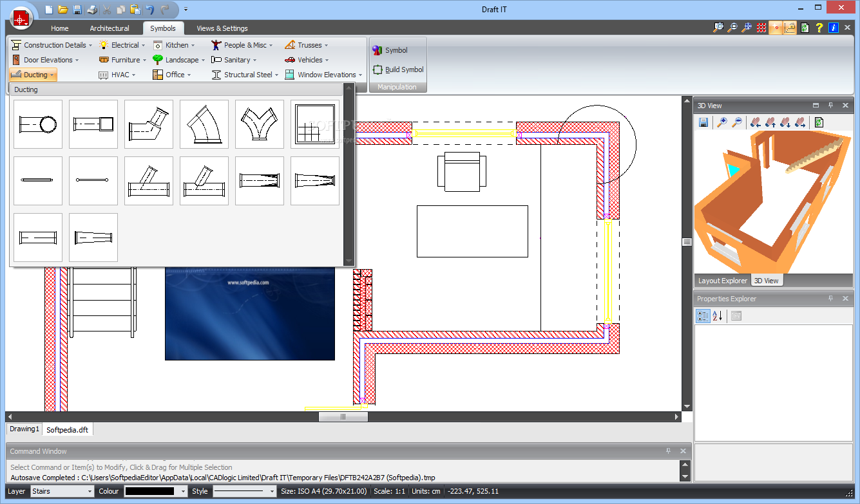Rotate 3D view right with hand icon
The image size is (860, 504).
pyautogui.click(x=801, y=122)
